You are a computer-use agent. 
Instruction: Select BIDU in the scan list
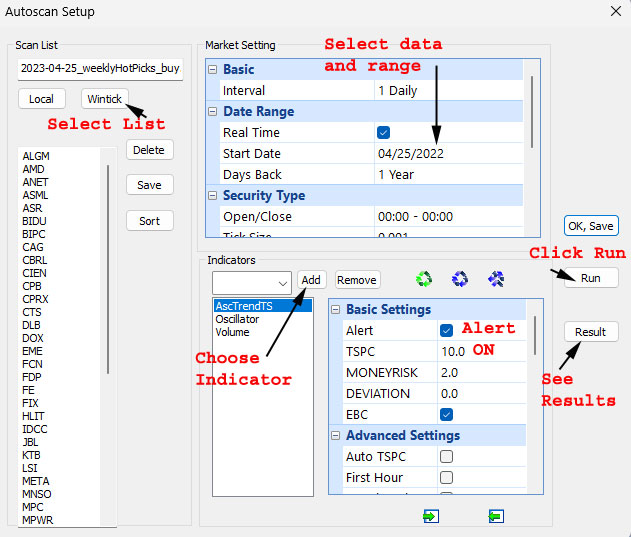pyautogui.click(x=34, y=221)
